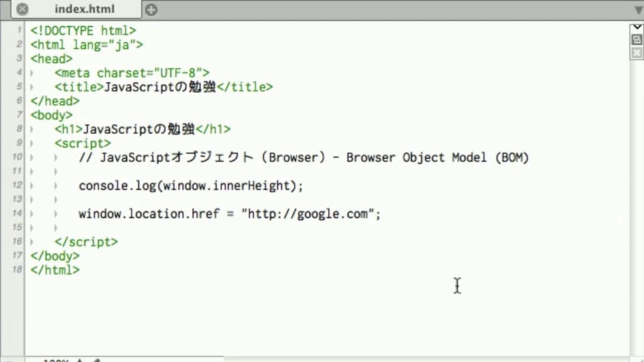
Task: Split the editor pane with the split icon
Action: (637, 40)
